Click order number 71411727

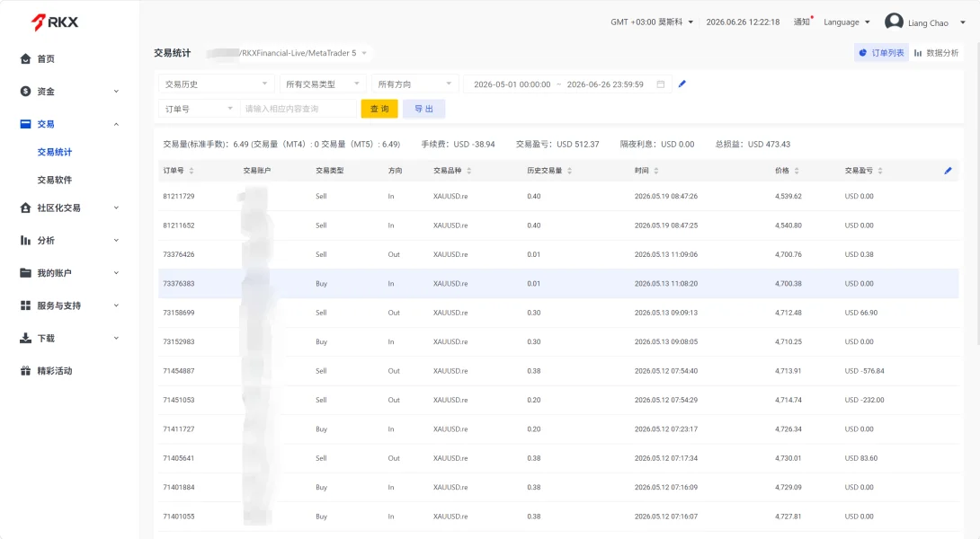point(179,429)
